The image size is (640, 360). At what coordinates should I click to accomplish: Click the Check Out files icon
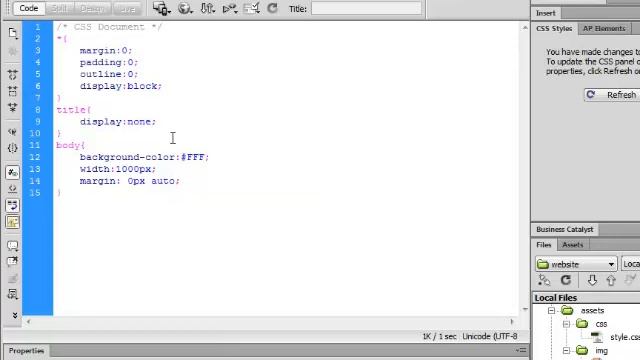(631, 280)
